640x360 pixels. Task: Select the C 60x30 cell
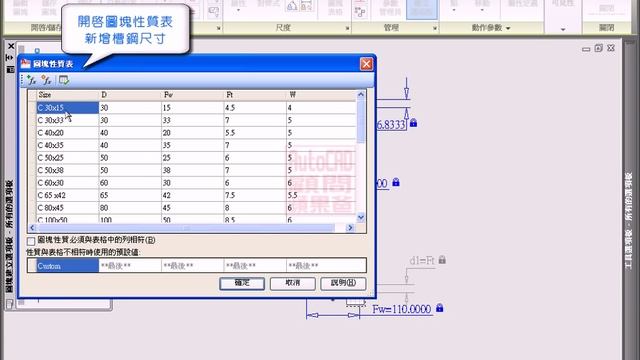[x=67, y=183]
